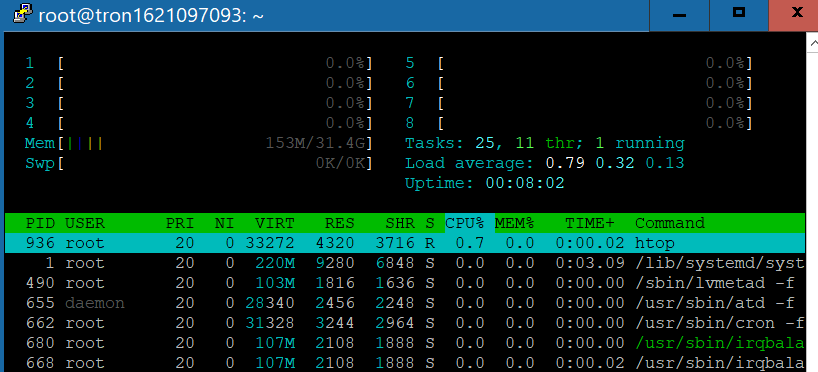Select the irqbalance process row, PID 668
The width and height of the screenshot is (818, 372).
pyautogui.click(x=405, y=363)
